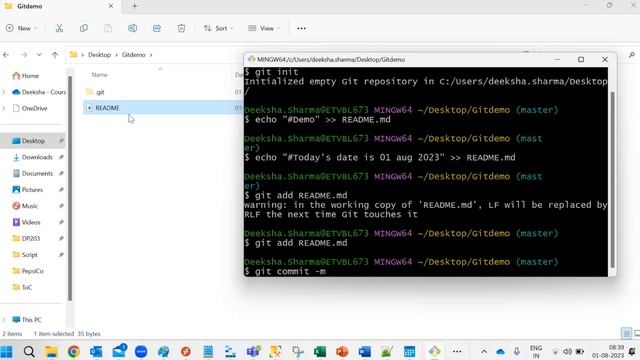Click the Paste icon in Explorer toolbar
Image resolution: width=640 pixels, height=360 pixels.
pyautogui.click(x=108, y=28)
